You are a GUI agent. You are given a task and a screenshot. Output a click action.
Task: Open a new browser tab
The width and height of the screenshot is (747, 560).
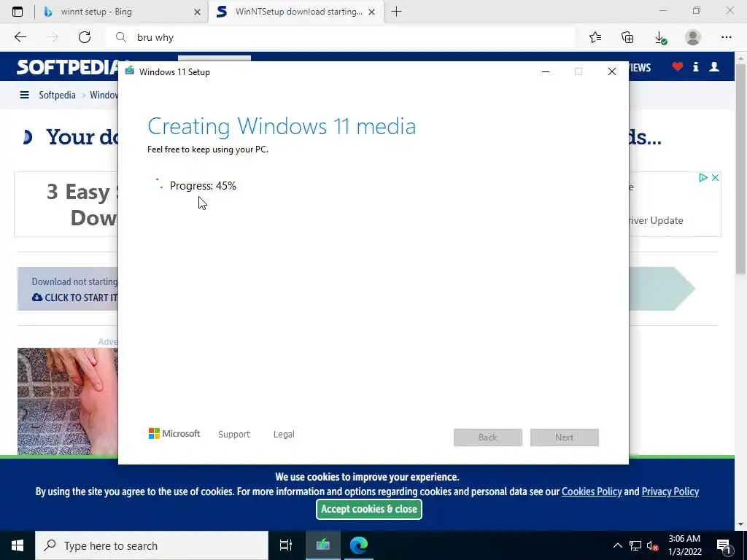point(396,12)
